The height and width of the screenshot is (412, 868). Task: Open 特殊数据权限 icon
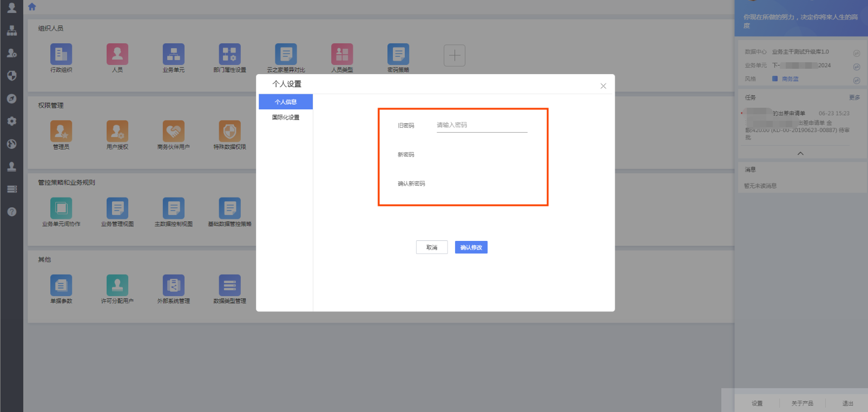[230, 131]
